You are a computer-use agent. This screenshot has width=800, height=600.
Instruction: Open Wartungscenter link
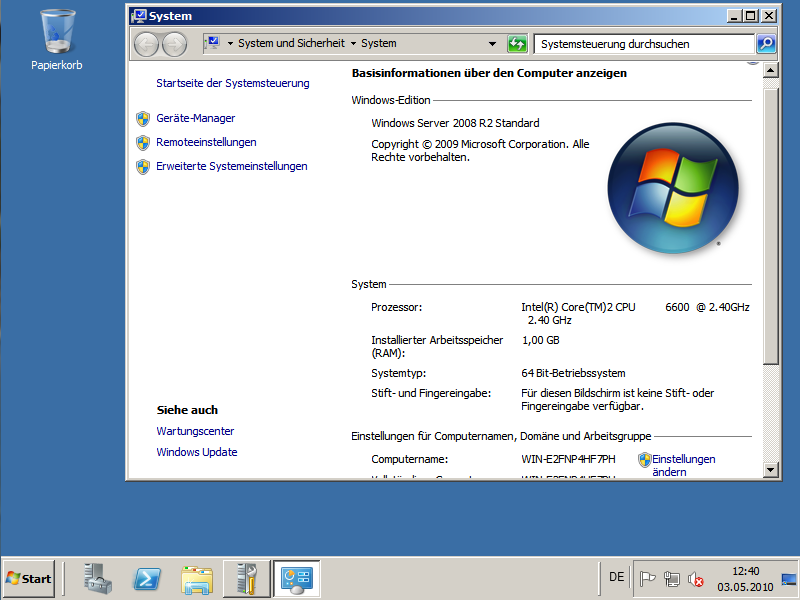[x=195, y=431]
